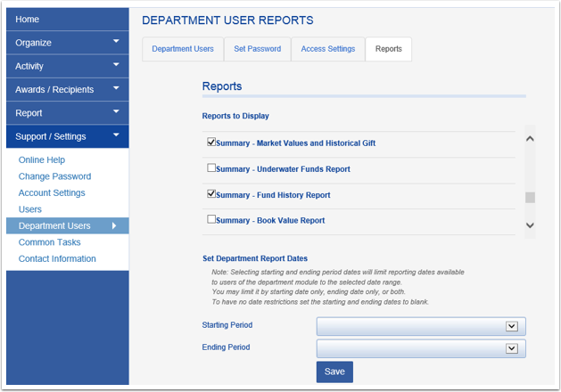The image size is (561, 392).
Task: Click the 'Reports to Display' heading
Action: (x=235, y=116)
